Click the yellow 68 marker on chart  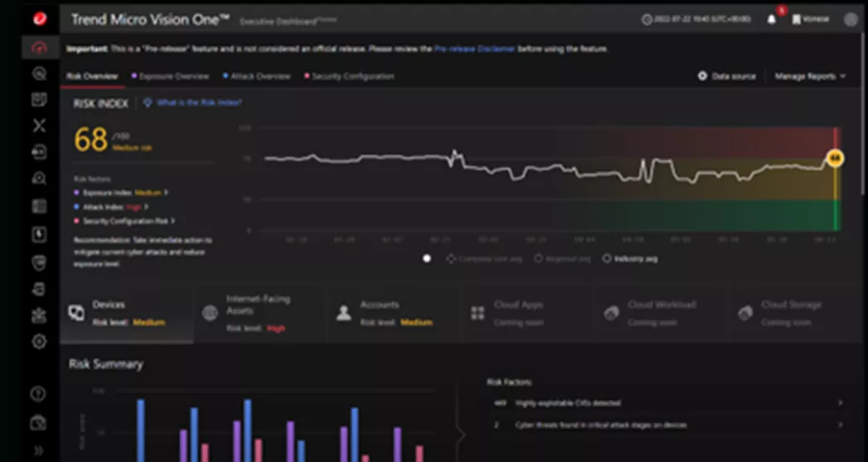(x=835, y=158)
